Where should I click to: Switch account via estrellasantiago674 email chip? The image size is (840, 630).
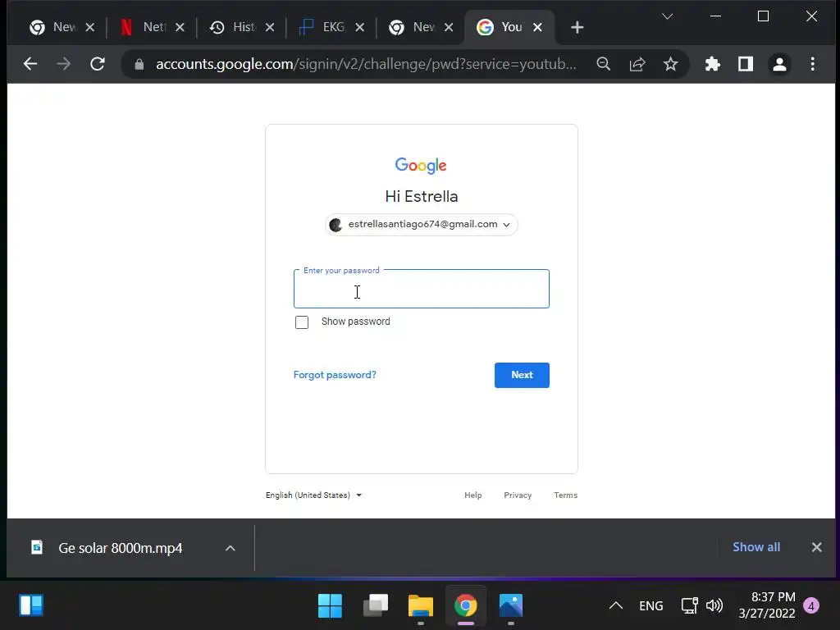421,225
